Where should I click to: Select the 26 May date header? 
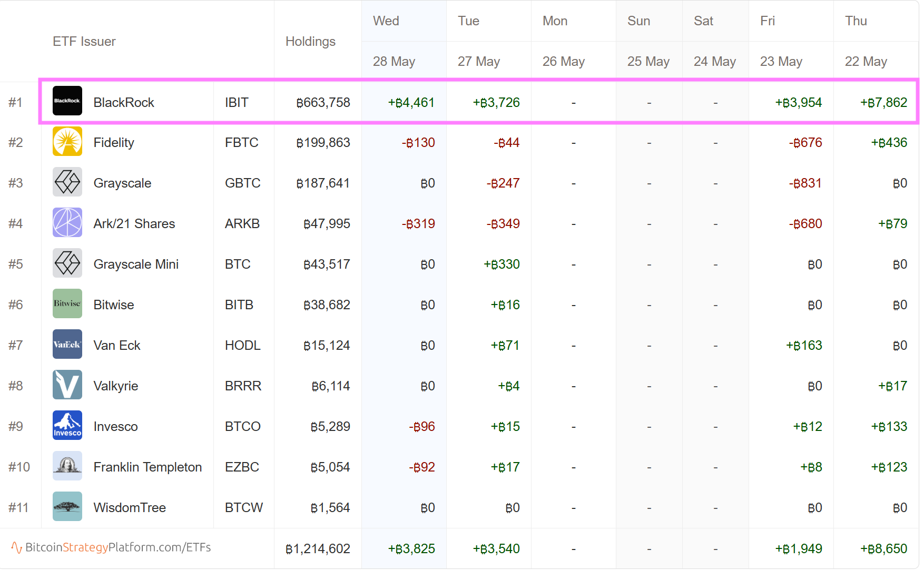click(x=564, y=62)
